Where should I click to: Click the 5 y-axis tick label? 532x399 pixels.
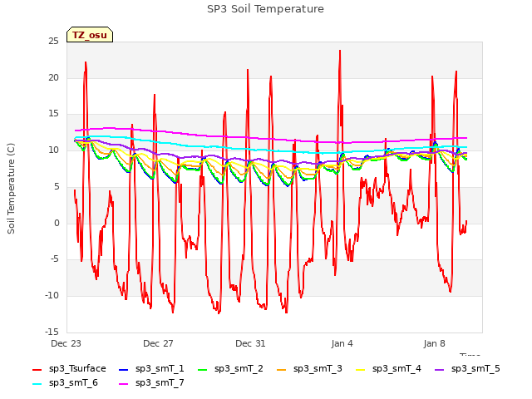57,186
